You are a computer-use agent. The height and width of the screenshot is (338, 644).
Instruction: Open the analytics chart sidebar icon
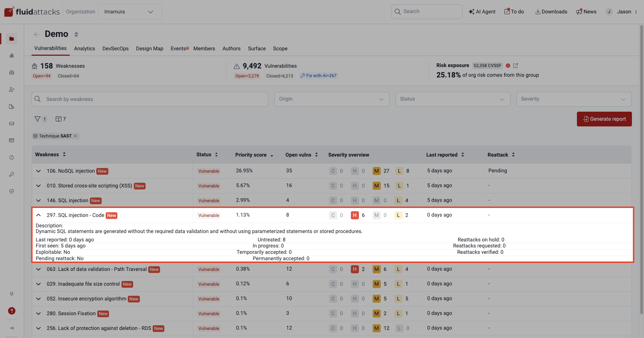[x=12, y=56]
